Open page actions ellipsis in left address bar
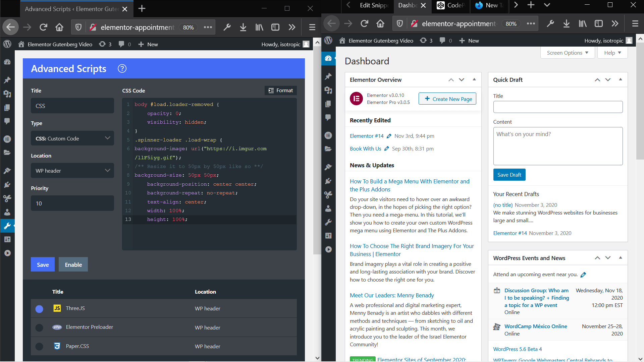644x362 pixels. pyautogui.click(x=208, y=27)
